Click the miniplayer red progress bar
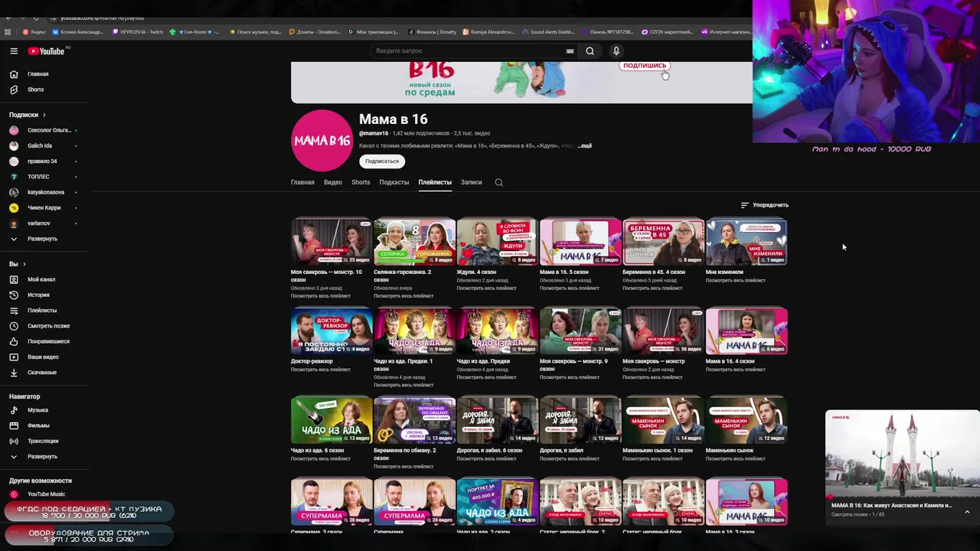The image size is (980, 551). pyautogui.click(x=903, y=497)
